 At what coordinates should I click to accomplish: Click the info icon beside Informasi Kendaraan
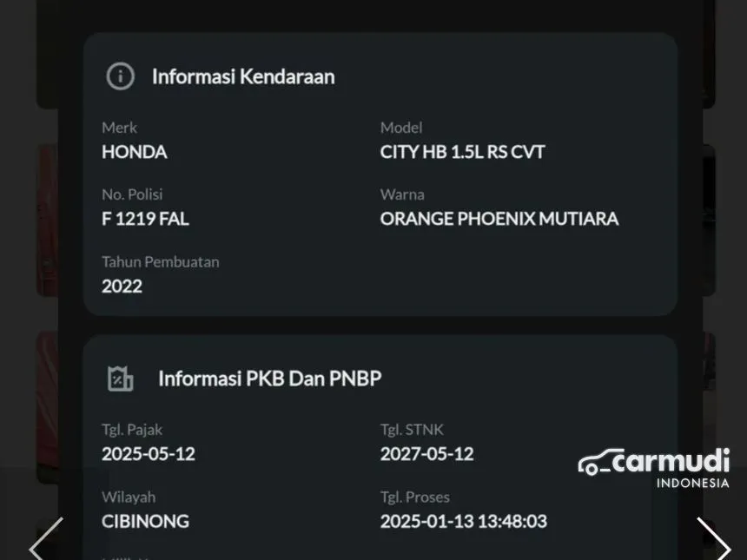(120, 76)
